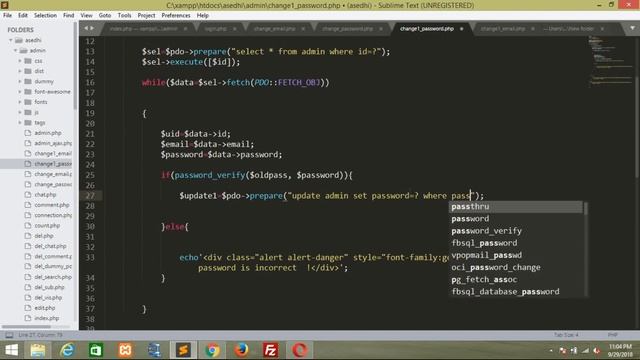Open the File menu

pos(7,15)
